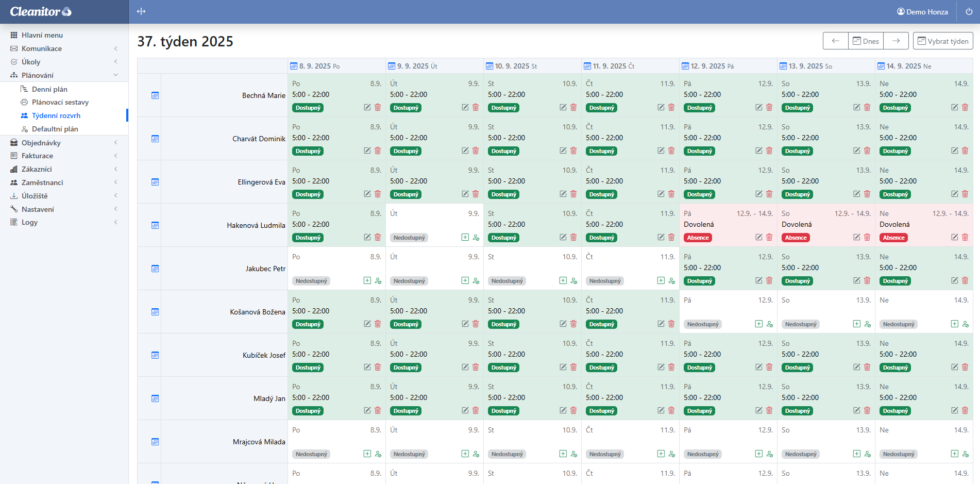Click the Dnes button
980x484 pixels.
[x=866, y=41]
